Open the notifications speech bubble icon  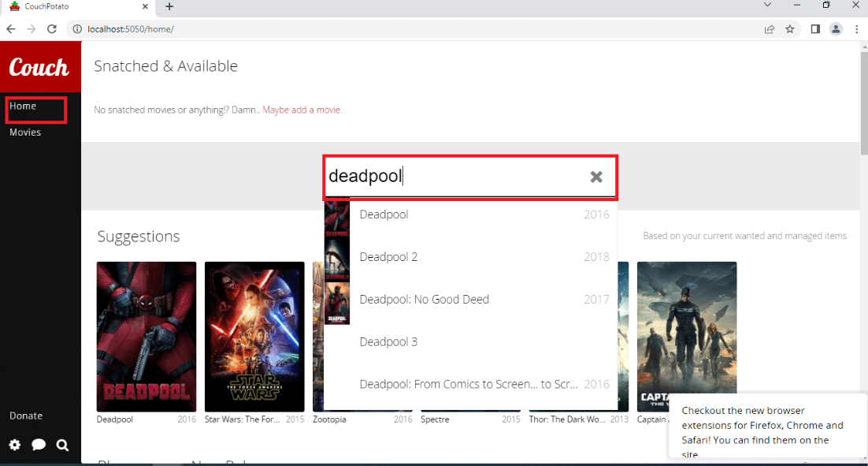pyautogui.click(x=39, y=445)
